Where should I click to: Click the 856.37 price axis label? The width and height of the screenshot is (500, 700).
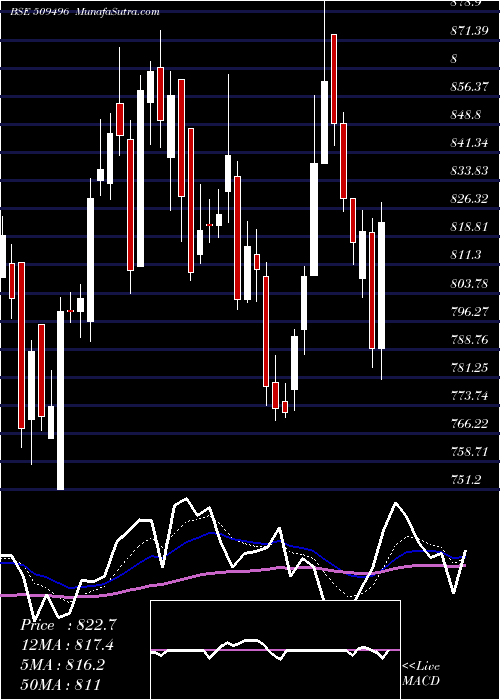tap(469, 87)
